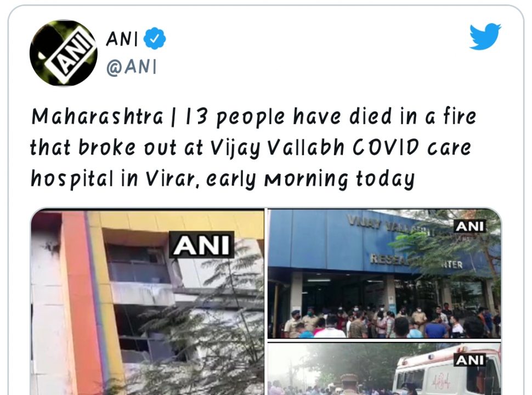Click the ANI watermark on entrance photo

click(x=470, y=226)
